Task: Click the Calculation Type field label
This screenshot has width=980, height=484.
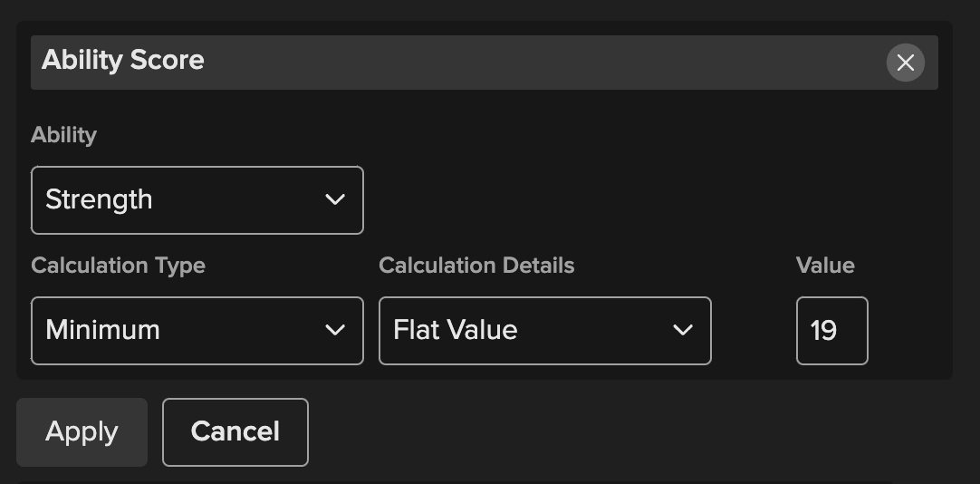Action: pos(118,266)
